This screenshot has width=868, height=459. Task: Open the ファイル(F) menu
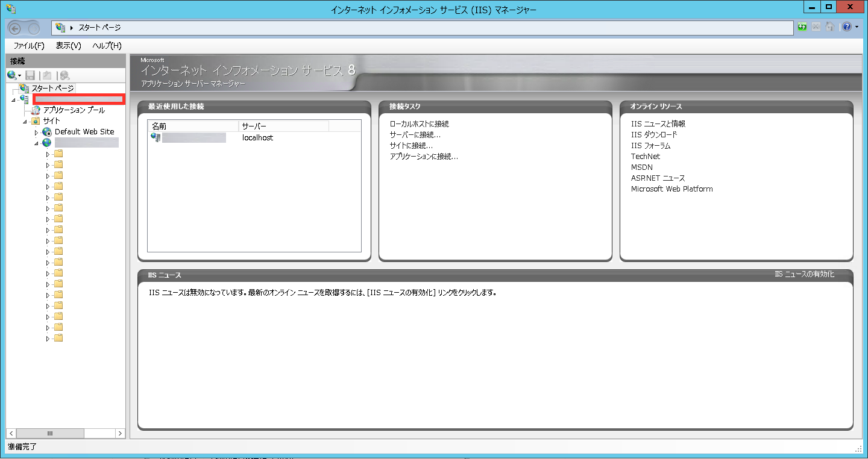pyautogui.click(x=29, y=46)
